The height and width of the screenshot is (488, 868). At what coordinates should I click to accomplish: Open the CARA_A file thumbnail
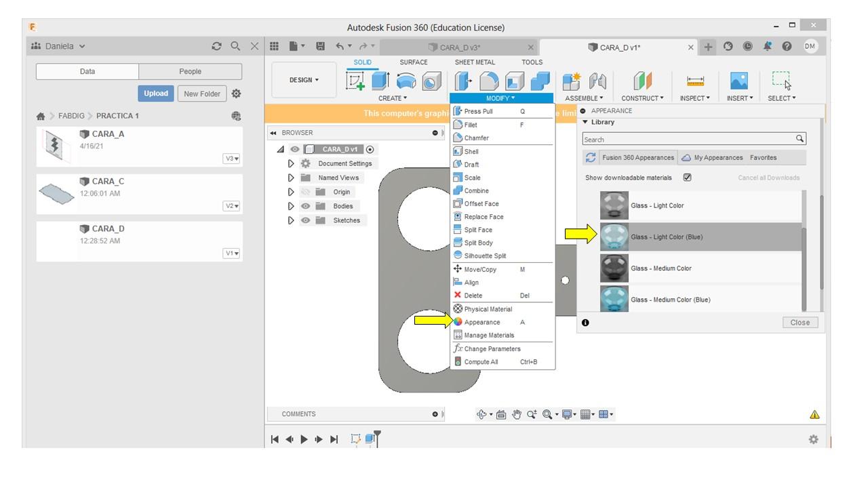57,146
